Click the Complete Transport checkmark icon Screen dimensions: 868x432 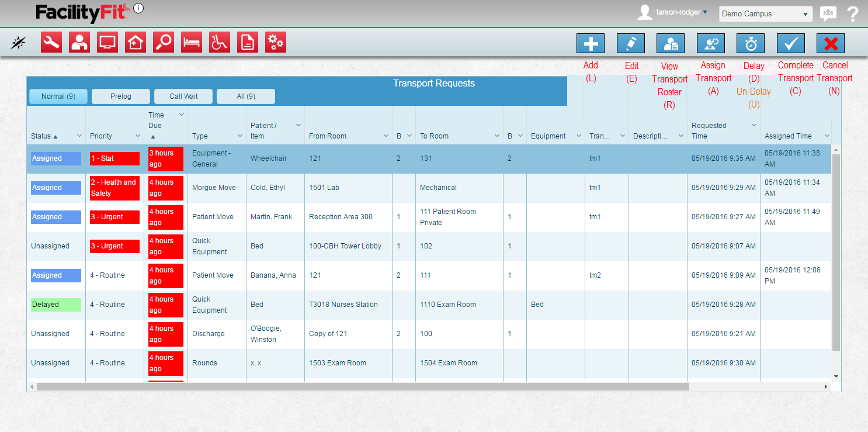coord(790,43)
